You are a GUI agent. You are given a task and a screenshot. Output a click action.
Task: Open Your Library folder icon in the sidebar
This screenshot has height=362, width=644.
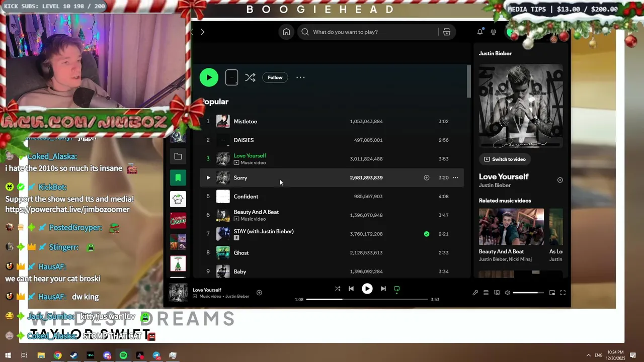pyautogui.click(x=178, y=156)
